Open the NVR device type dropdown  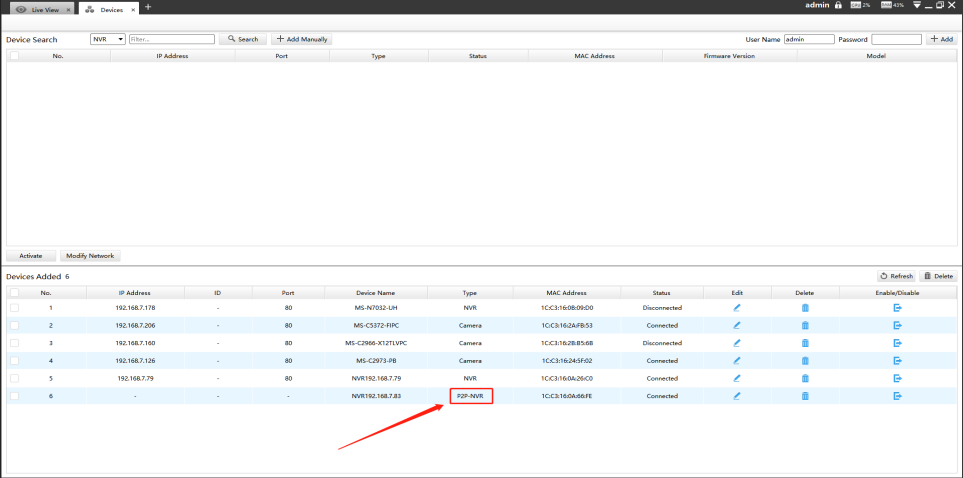pos(107,39)
